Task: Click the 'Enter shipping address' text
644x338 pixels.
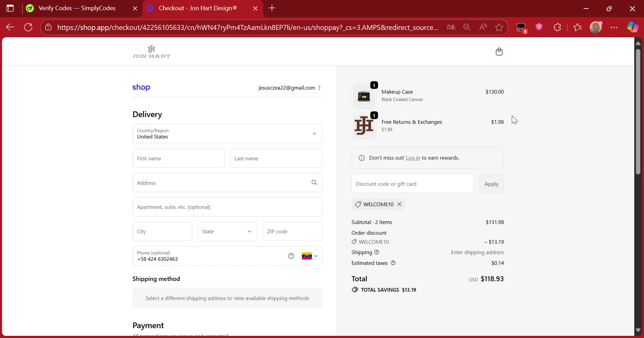Action: pos(477,252)
